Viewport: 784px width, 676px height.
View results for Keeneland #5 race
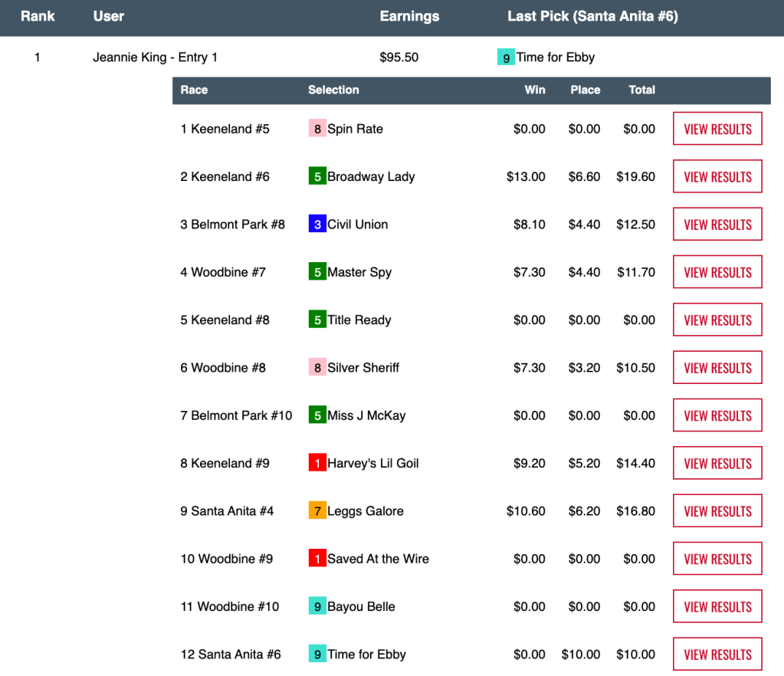[x=717, y=129]
